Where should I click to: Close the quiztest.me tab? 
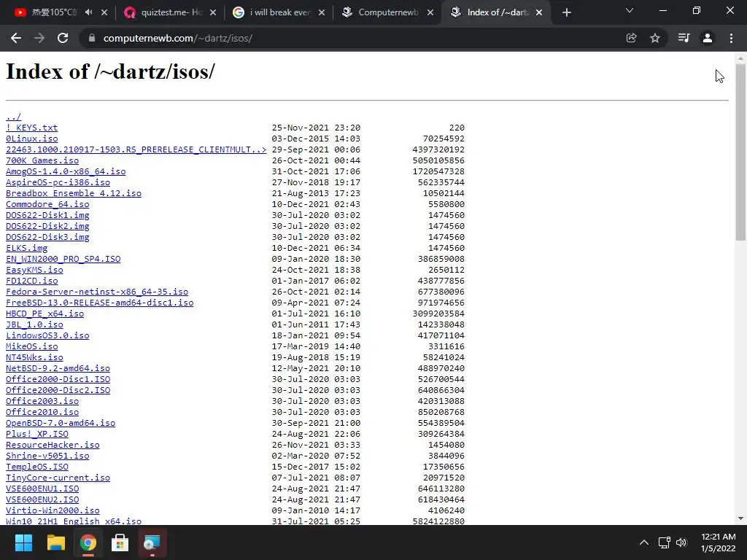[213, 12]
